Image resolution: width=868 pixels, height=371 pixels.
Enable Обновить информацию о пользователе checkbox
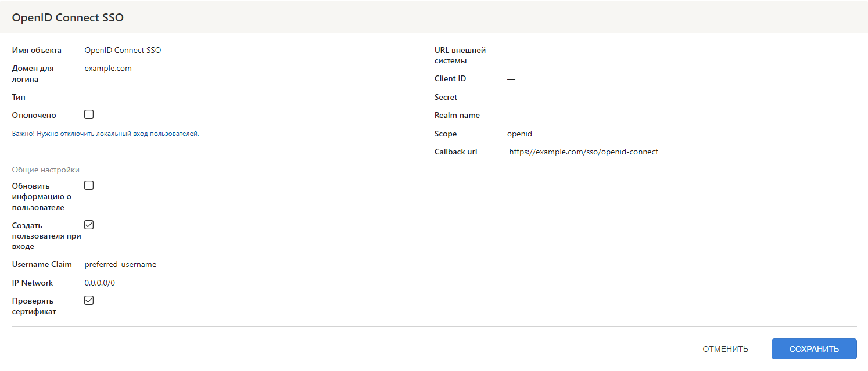89,185
